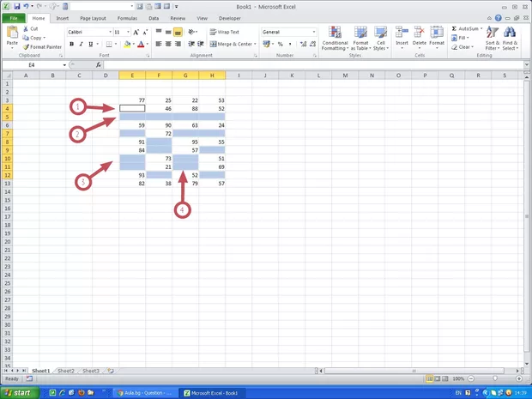Apply the Fill Color bucket
Screen dimensions: 532x399
click(x=127, y=44)
